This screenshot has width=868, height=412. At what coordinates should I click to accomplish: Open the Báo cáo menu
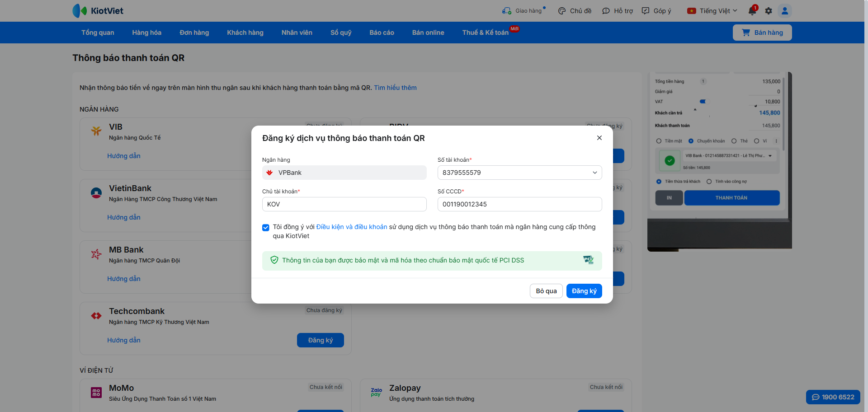tap(382, 33)
